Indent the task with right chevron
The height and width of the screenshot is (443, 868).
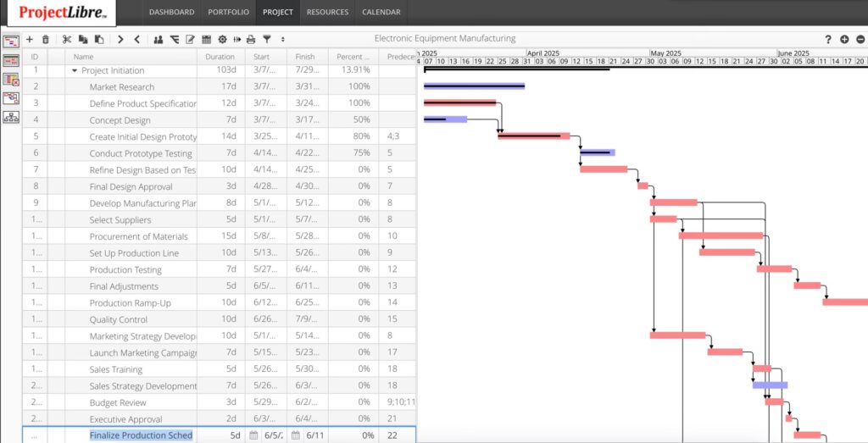click(120, 39)
